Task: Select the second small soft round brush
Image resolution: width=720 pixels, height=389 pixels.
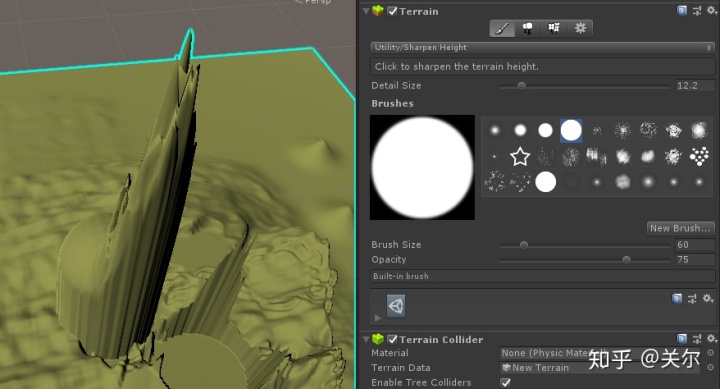Action: click(x=520, y=130)
